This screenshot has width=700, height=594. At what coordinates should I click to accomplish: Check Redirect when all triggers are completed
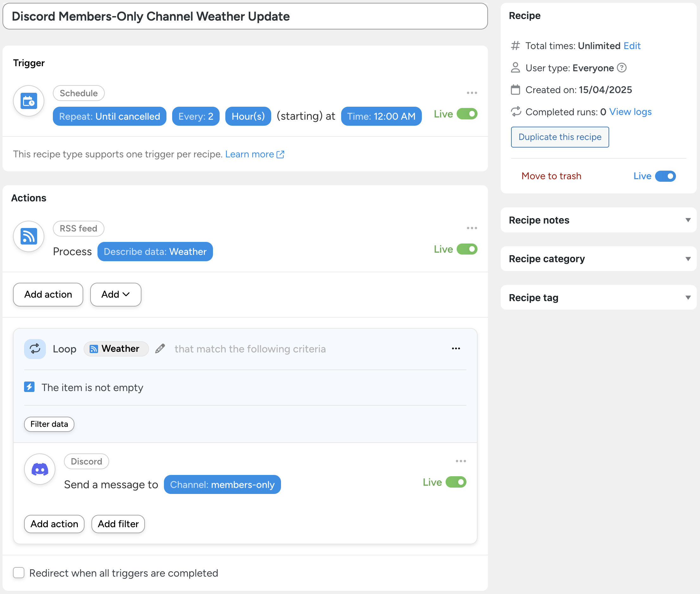click(x=19, y=573)
